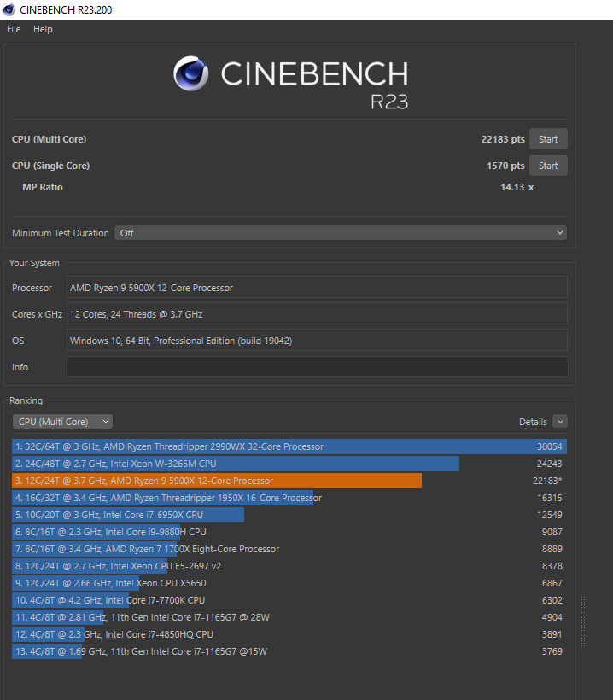Image resolution: width=613 pixels, height=700 pixels.
Task: Select the Intel Xeon W-3265M ranking row
Action: tap(289, 464)
